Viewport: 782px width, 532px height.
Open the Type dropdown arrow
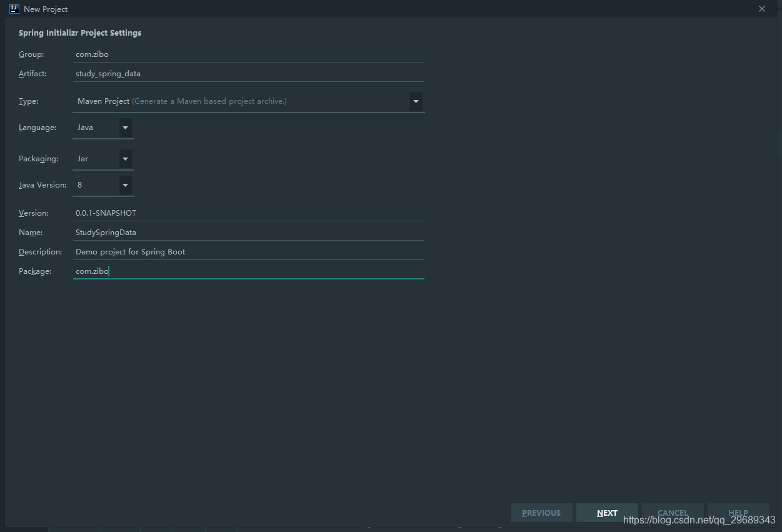(416, 101)
